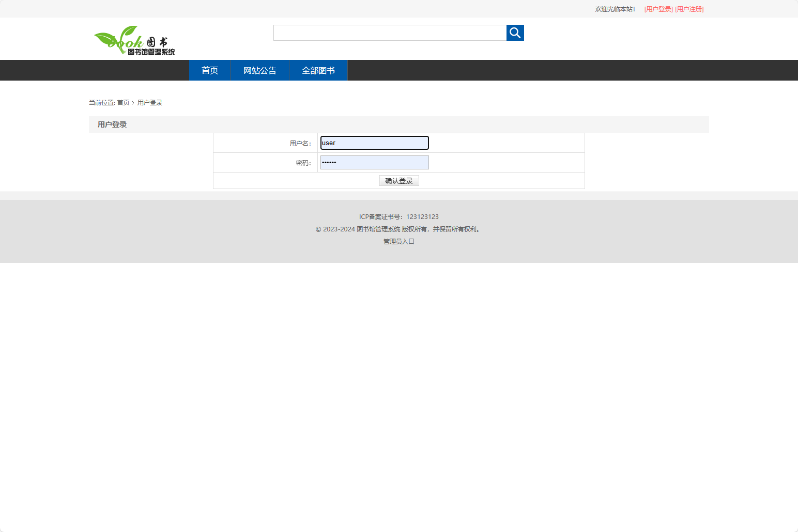Switch to the 网站公告 tab
798x532 pixels.
(x=259, y=70)
